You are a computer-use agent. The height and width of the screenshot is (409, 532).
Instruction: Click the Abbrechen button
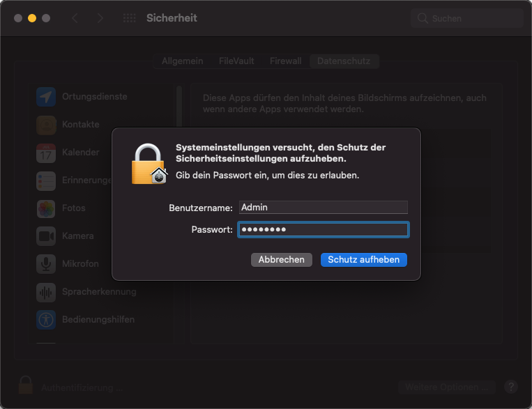coord(281,260)
